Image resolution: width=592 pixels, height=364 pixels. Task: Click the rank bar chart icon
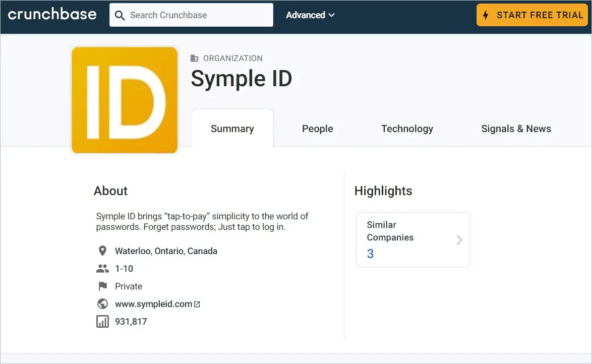(x=102, y=321)
